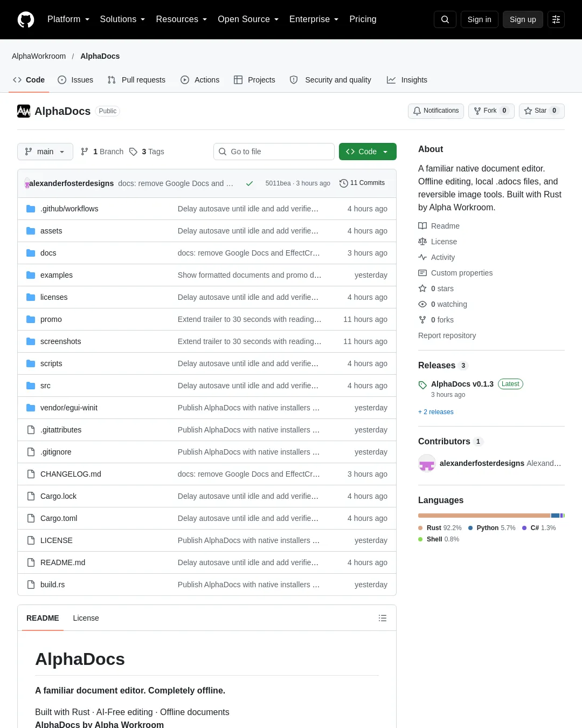
Task: Click the Python language color dot
Action: [x=470, y=528]
